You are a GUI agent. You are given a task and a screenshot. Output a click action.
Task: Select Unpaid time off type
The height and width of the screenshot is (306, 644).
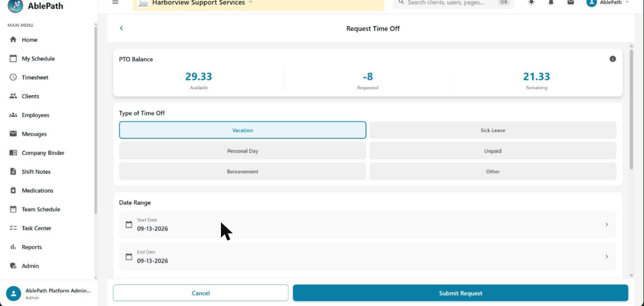493,150
